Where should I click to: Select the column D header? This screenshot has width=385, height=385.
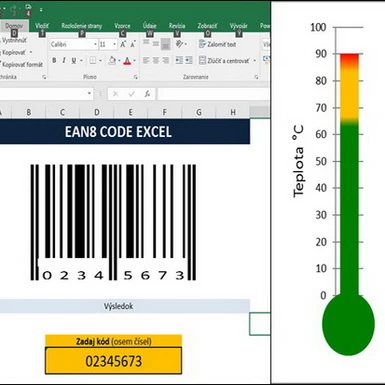click(x=97, y=112)
